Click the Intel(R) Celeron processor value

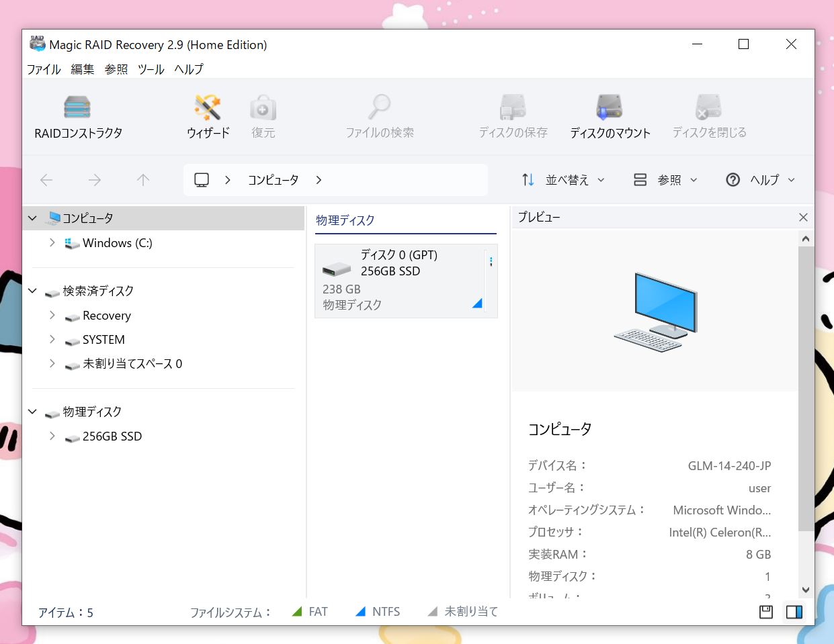(x=720, y=533)
